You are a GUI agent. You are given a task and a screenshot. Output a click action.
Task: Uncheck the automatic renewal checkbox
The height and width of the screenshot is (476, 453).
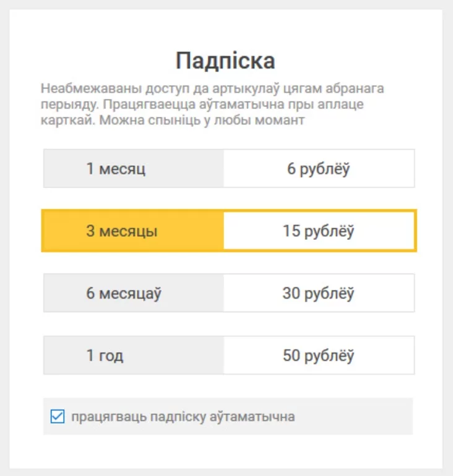[x=57, y=417]
